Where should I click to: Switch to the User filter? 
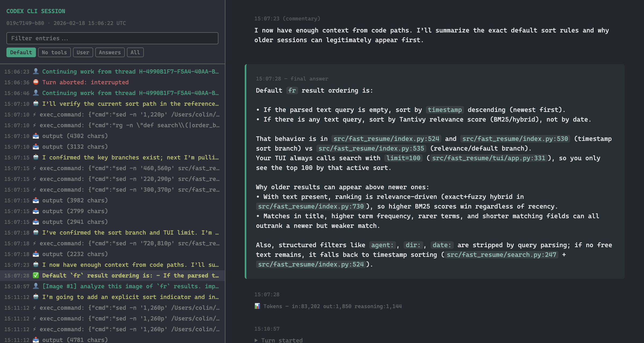[x=83, y=52]
